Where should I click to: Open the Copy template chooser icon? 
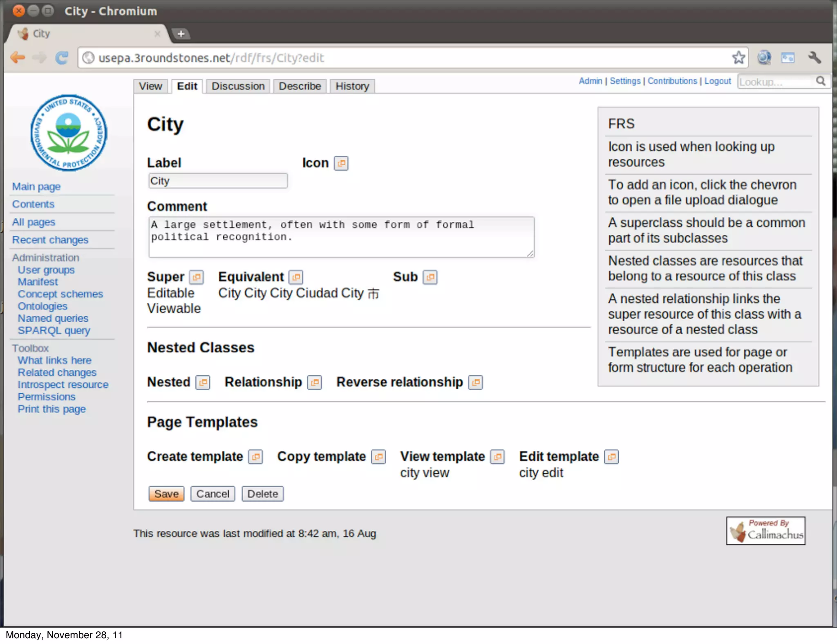(x=378, y=456)
